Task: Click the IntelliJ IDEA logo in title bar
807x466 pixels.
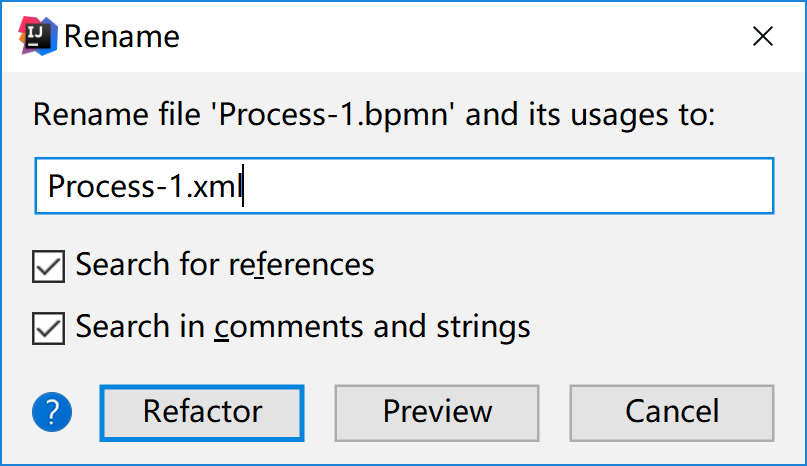Action: click(36, 36)
